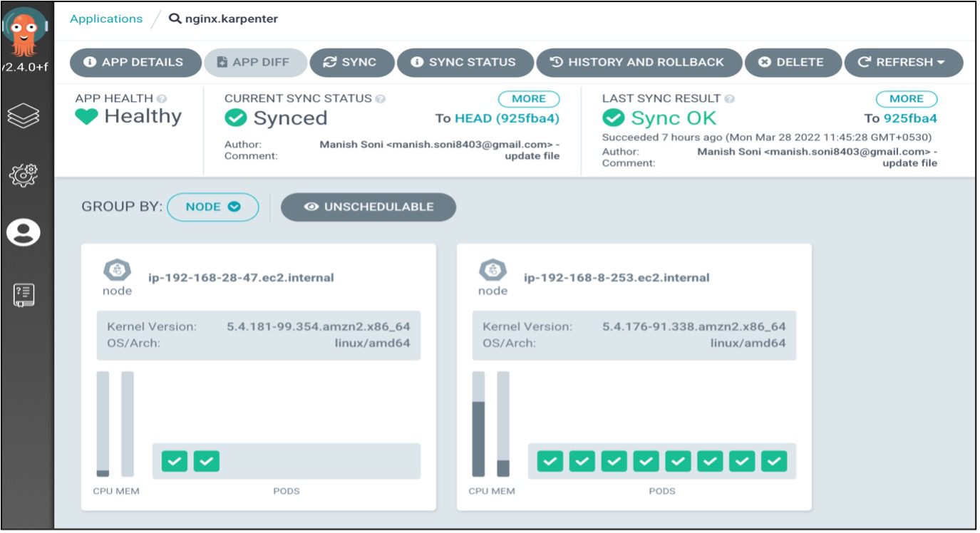This screenshot has height=533, width=980.
Task: Click the green Healthy heart icon
Action: [86, 116]
